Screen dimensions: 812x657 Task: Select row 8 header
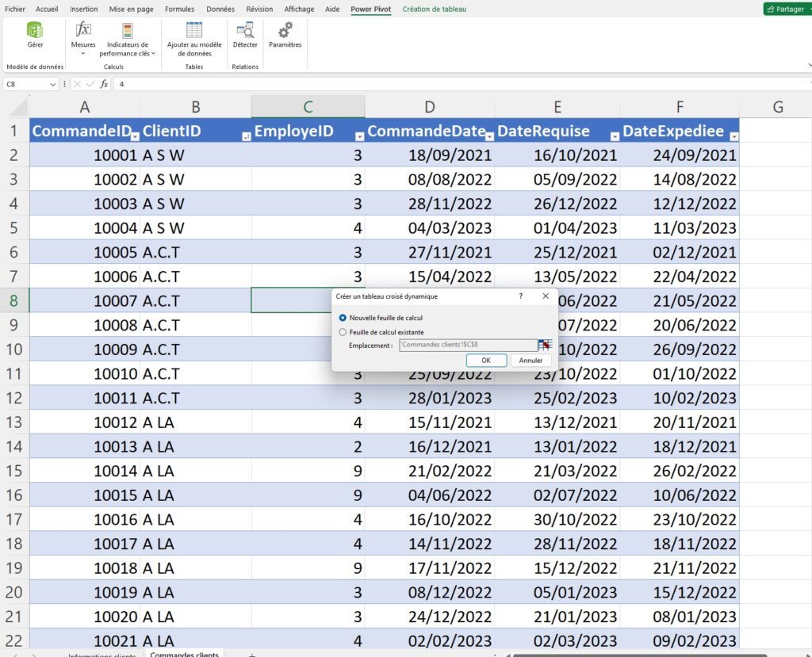pos(14,301)
